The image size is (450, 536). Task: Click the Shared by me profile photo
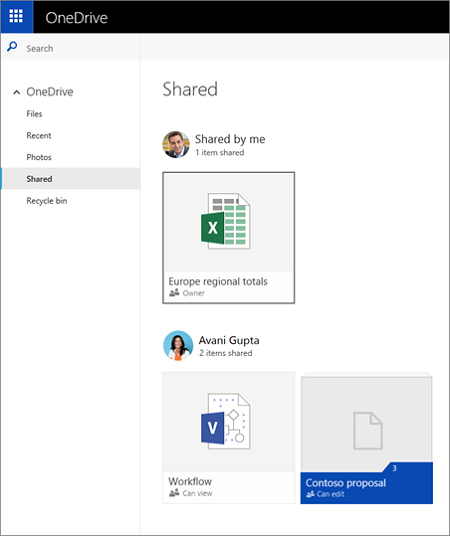[176, 145]
